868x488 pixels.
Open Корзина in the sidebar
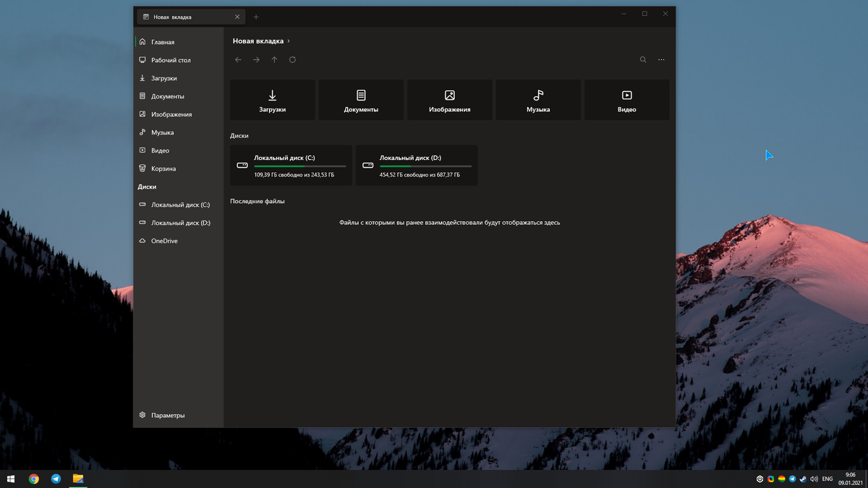(179, 168)
